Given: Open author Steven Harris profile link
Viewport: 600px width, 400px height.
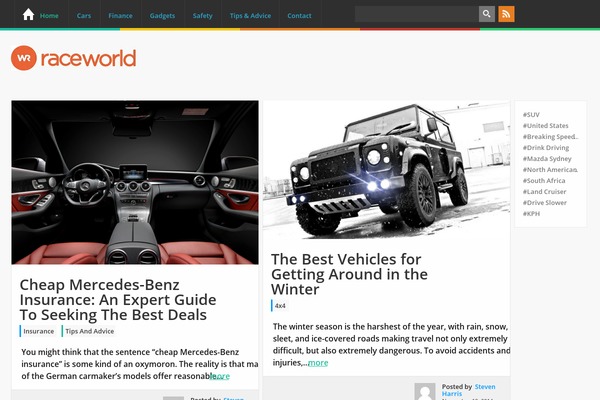Looking at the screenshot, I should pos(468,390).
